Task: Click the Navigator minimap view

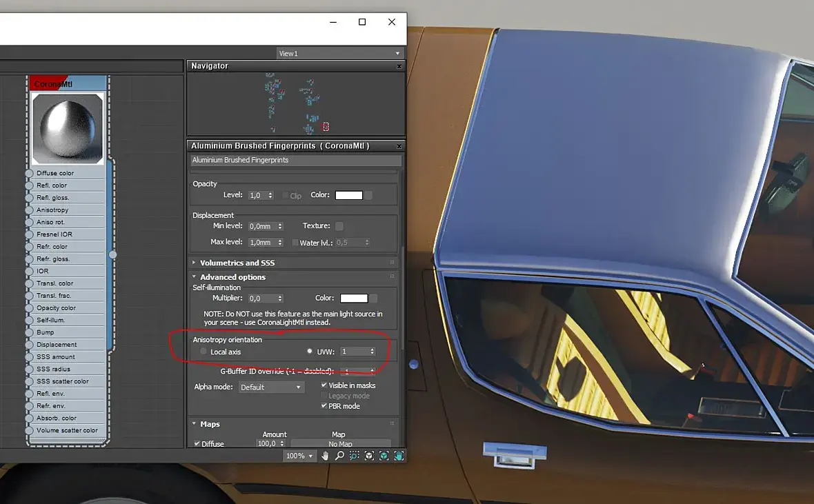Action: [296, 104]
